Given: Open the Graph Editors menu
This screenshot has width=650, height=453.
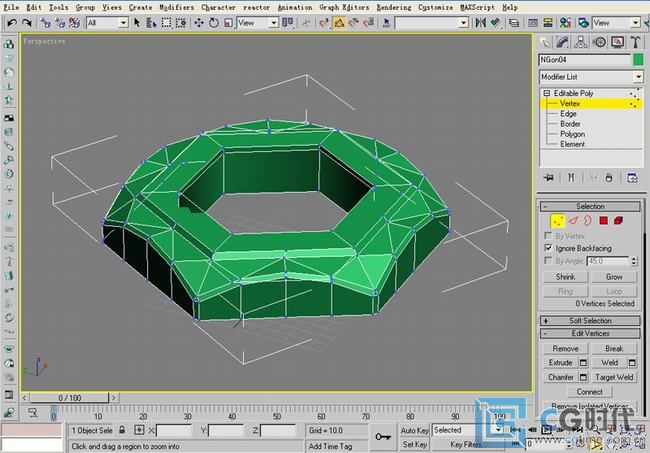Looking at the screenshot, I should 344,7.
